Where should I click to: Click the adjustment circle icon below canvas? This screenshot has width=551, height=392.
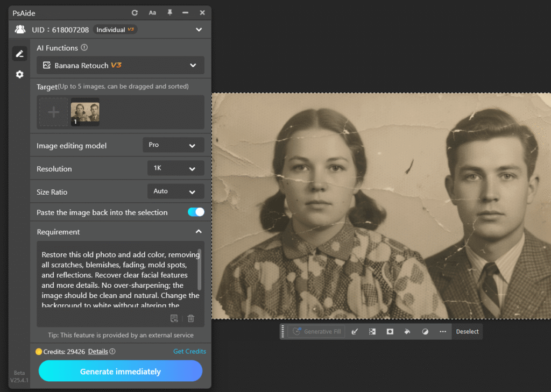coord(425,331)
